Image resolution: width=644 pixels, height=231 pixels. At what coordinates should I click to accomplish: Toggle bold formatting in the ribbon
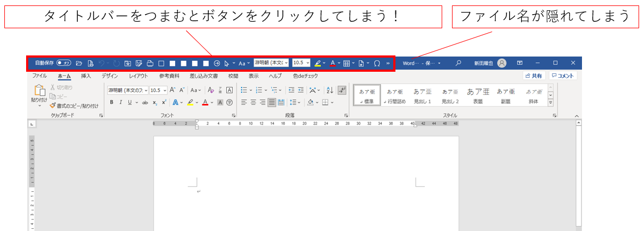coord(112,102)
